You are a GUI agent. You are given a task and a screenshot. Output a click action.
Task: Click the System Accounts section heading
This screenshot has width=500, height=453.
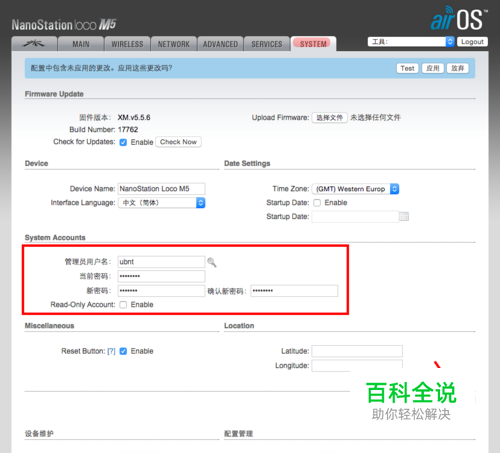click(x=55, y=237)
